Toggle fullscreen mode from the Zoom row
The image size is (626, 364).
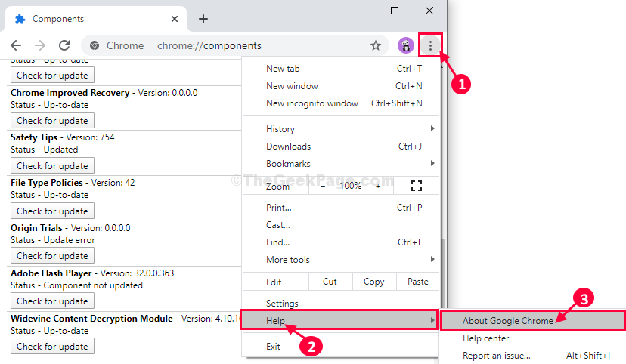pyautogui.click(x=417, y=185)
